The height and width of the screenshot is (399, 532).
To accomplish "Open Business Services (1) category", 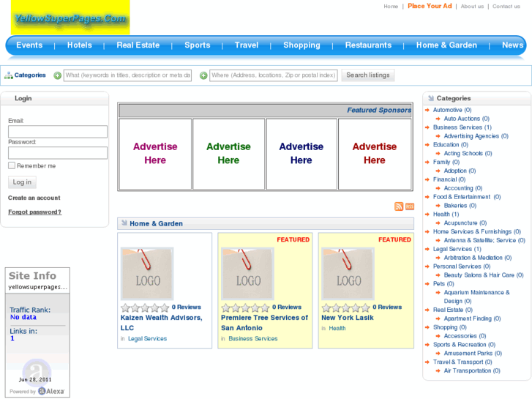I will (x=462, y=127).
